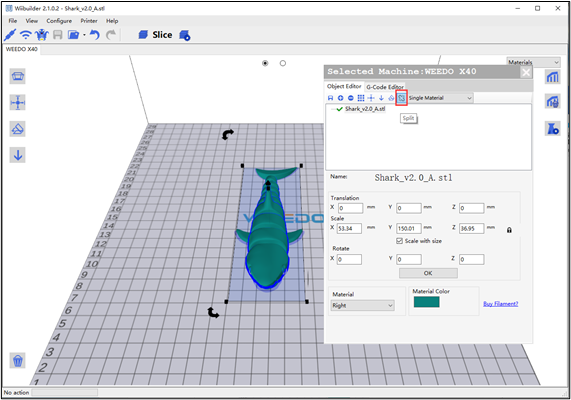The image size is (571, 400).
Task: Toggle the scale lock padlock icon
Action: coord(509,230)
